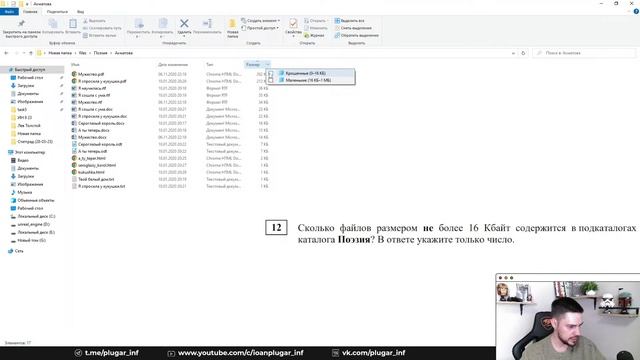Click the Paste (Вставить) clipboard icon
Screen dimensions: 640x360
pyautogui.click(x=73, y=24)
